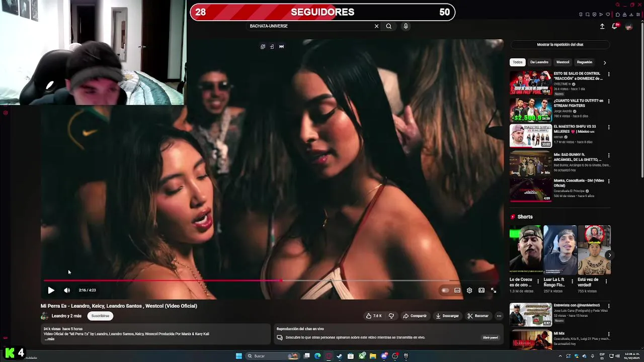Open ESTO SE SALIO DE CONTROL thumbnail

pos(531,82)
